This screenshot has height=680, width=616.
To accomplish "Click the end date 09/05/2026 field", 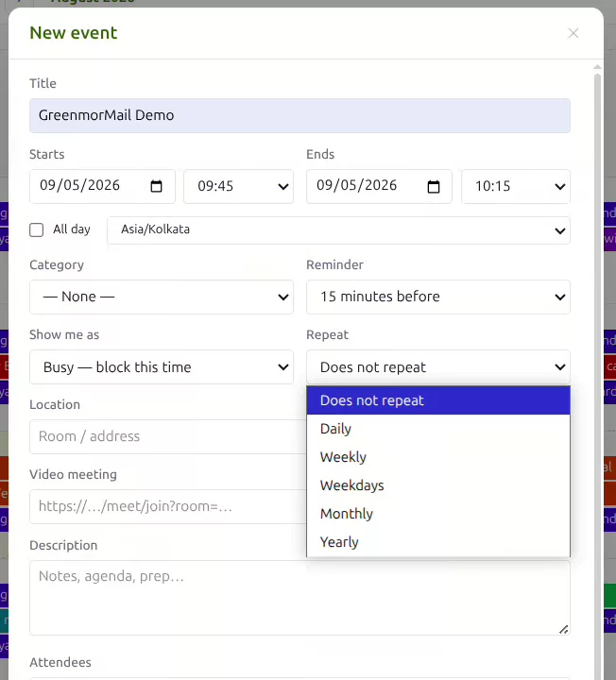I will click(x=379, y=186).
